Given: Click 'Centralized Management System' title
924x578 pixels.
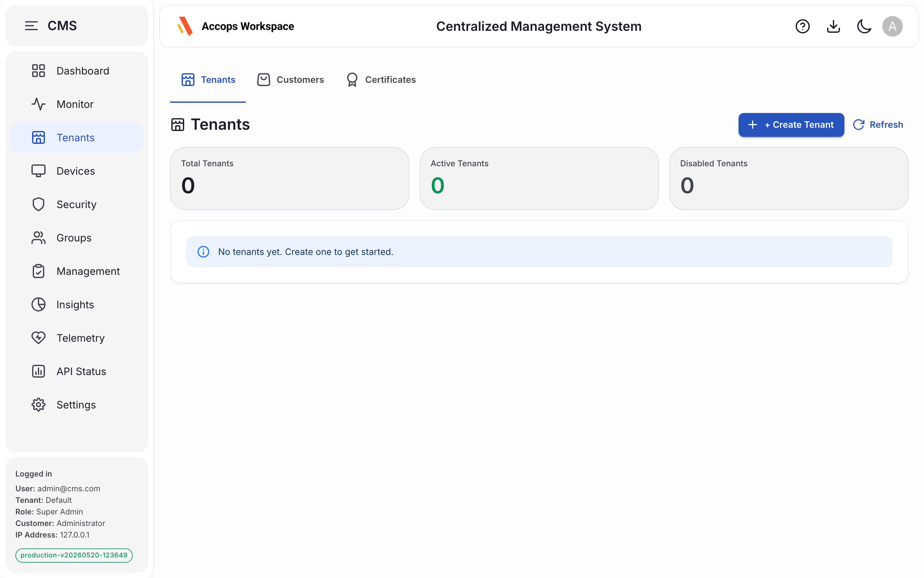Looking at the screenshot, I should [x=539, y=26].
